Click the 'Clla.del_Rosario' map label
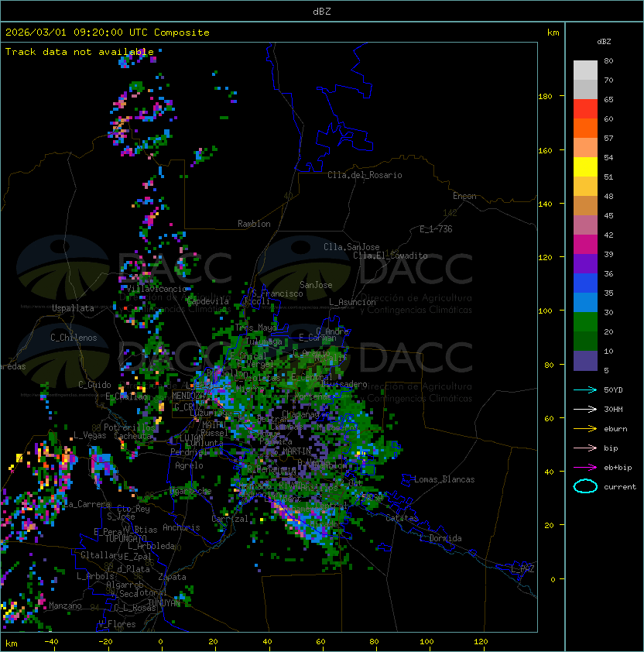 pyautogui.click(x=365, y=175)
